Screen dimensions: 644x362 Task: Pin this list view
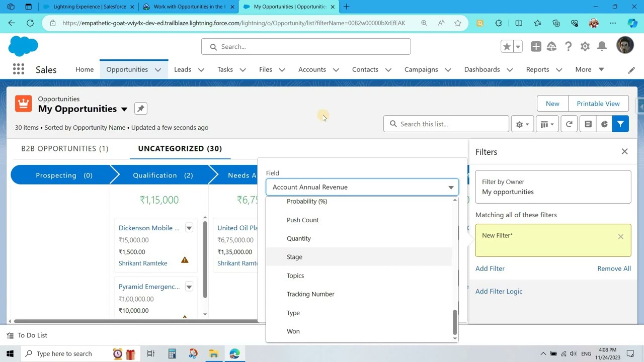[x=141, y=109]
